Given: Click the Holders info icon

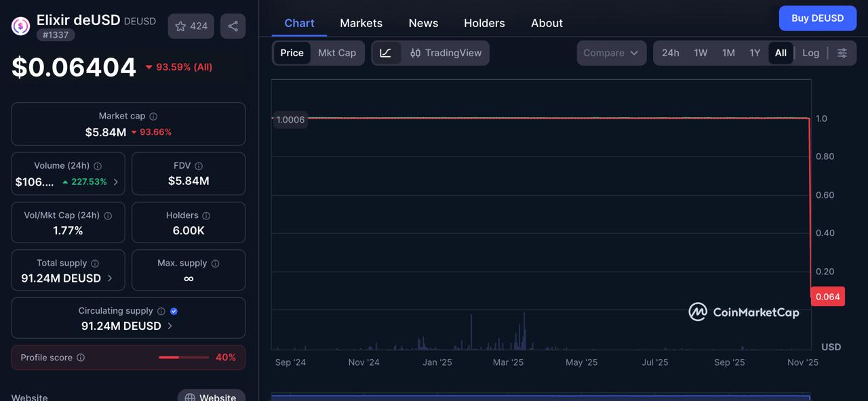Looking at the screenshot, I should pos(206,215).
